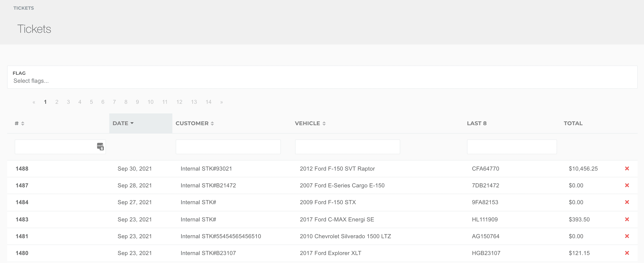Remove ticket 1481 via red X
Screen dimensions: 644x263
[x=627, y=236]
